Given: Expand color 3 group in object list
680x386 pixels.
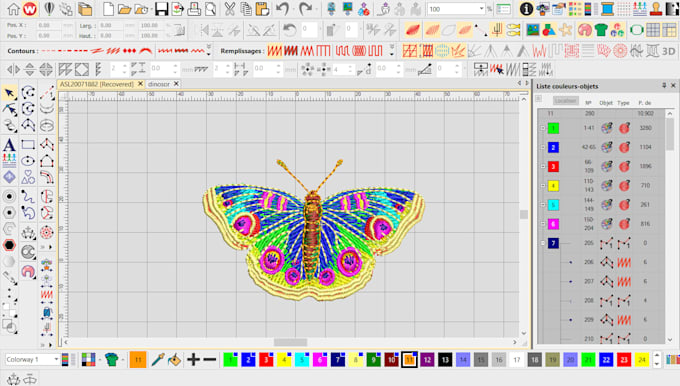Looking at the screenshot, I should tap(543, 167).
